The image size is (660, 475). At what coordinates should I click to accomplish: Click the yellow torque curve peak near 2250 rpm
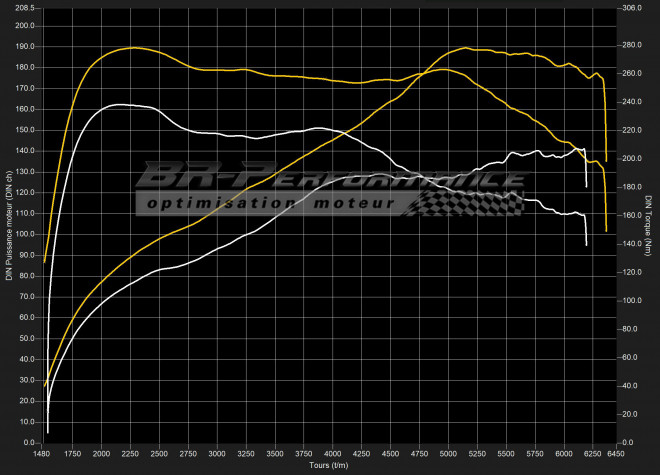click(x=133, y=47)
